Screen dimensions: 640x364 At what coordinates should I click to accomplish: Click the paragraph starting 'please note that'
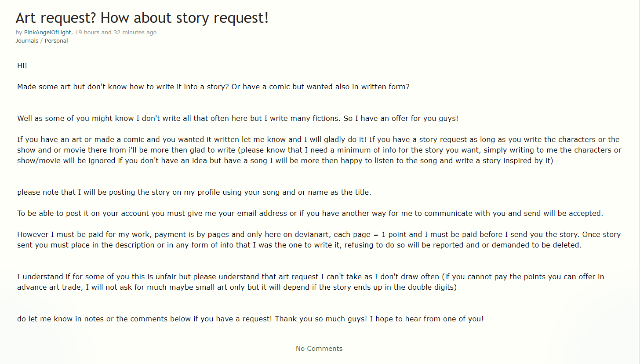pyautogui.click(x=194, y=192)
